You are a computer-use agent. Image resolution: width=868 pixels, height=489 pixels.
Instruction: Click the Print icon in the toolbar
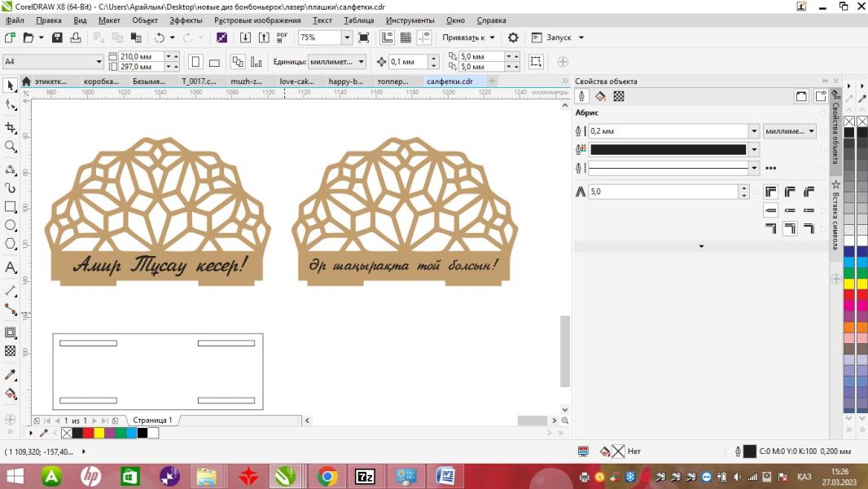[x=75, y=37]
